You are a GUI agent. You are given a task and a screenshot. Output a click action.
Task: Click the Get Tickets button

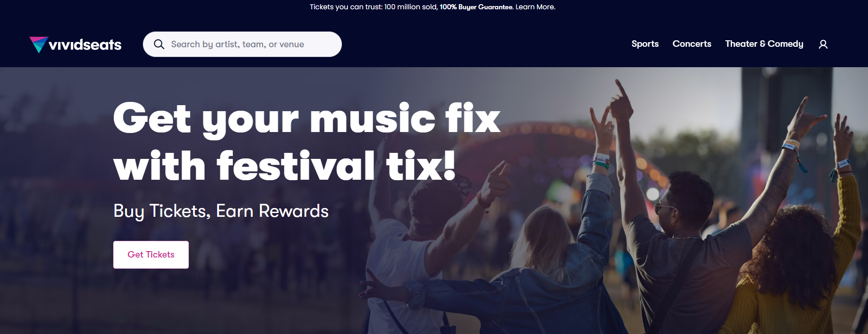[x=151, y=254]
